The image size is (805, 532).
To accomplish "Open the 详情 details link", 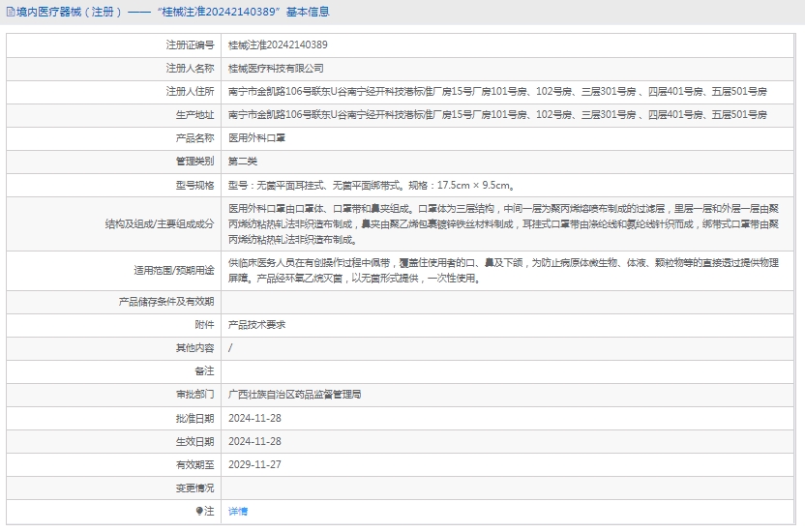I will (x=238, y=511).
